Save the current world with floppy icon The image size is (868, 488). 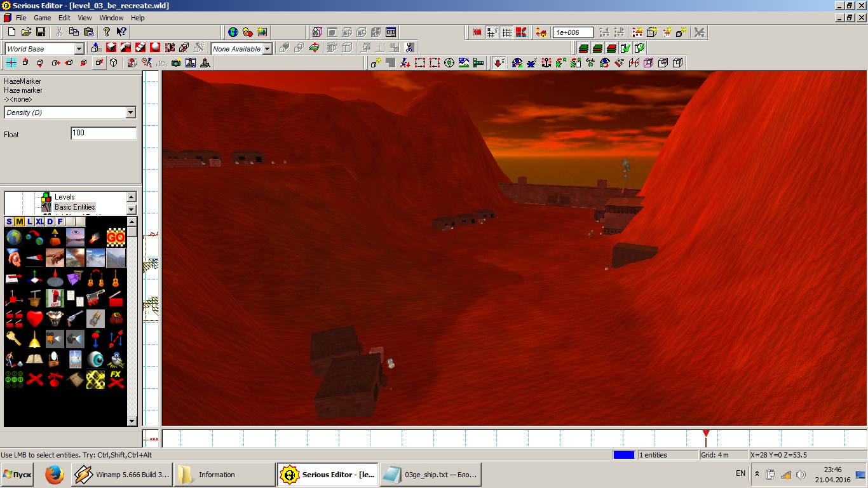[x=40, y=32]
